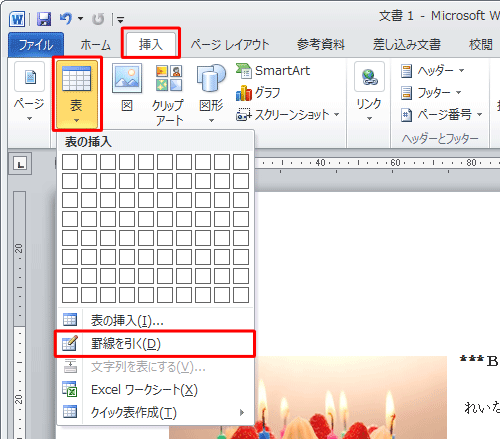Click the 表の挿入 heading in the table menu
Viewport: 500px width, 439px height.
pos(88,142)
